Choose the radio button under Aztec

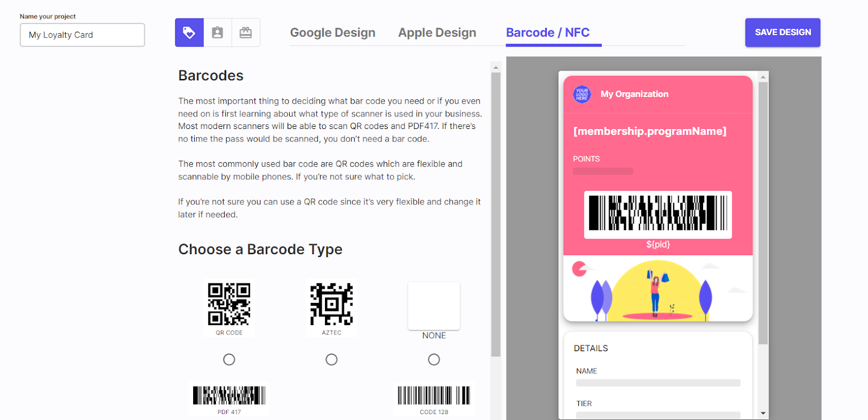331,359
